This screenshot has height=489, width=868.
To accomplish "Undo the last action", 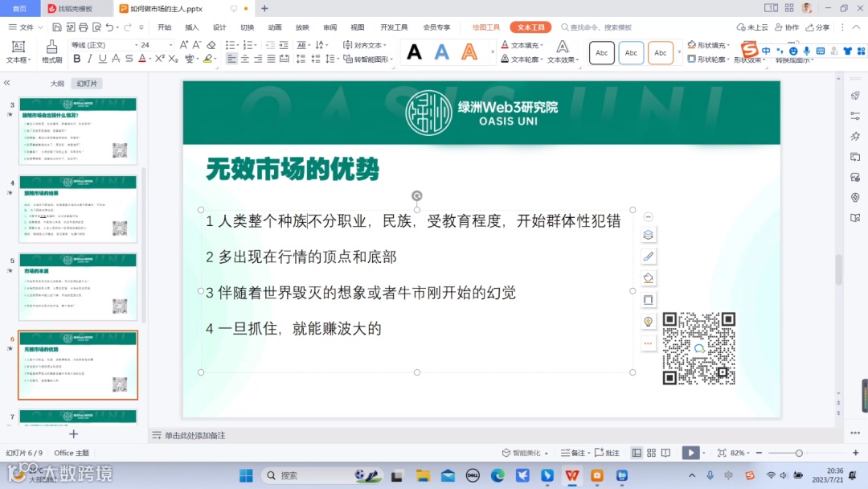I will [x=109, y=27].
